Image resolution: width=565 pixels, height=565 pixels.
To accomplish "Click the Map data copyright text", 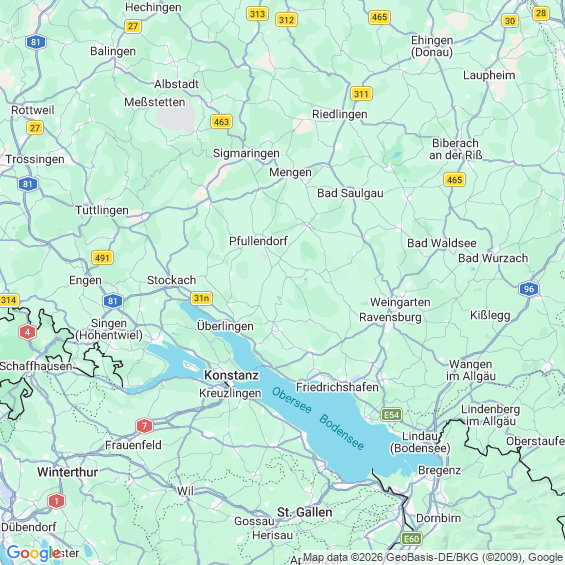I will pyautogui.click(x=433, y=557).
